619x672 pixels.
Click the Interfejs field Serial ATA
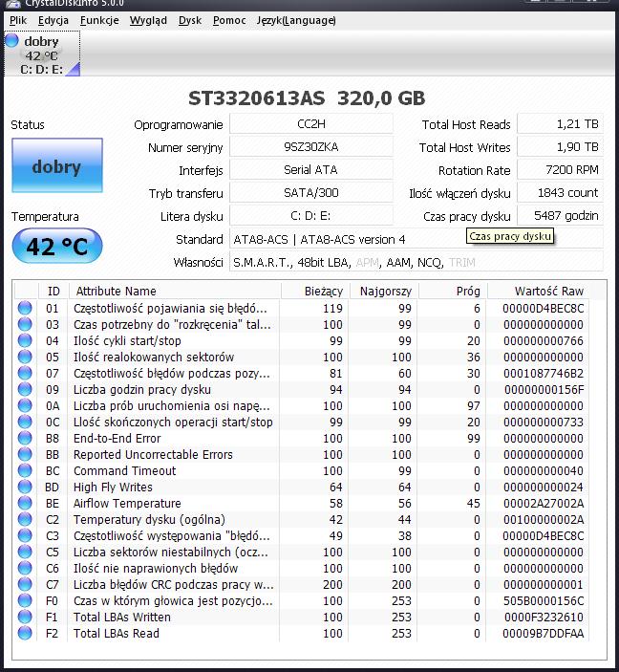pyautogui.click(x=311, y=170)
